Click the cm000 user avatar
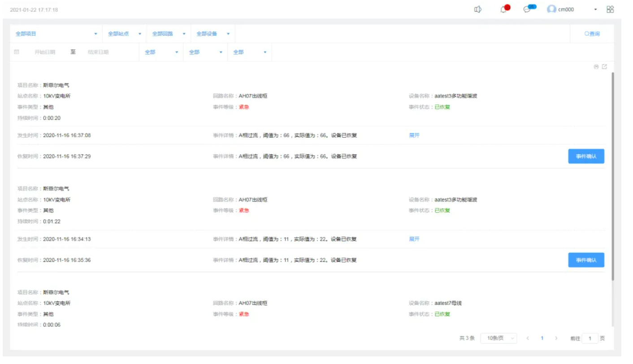 click(x=551, y=9)
